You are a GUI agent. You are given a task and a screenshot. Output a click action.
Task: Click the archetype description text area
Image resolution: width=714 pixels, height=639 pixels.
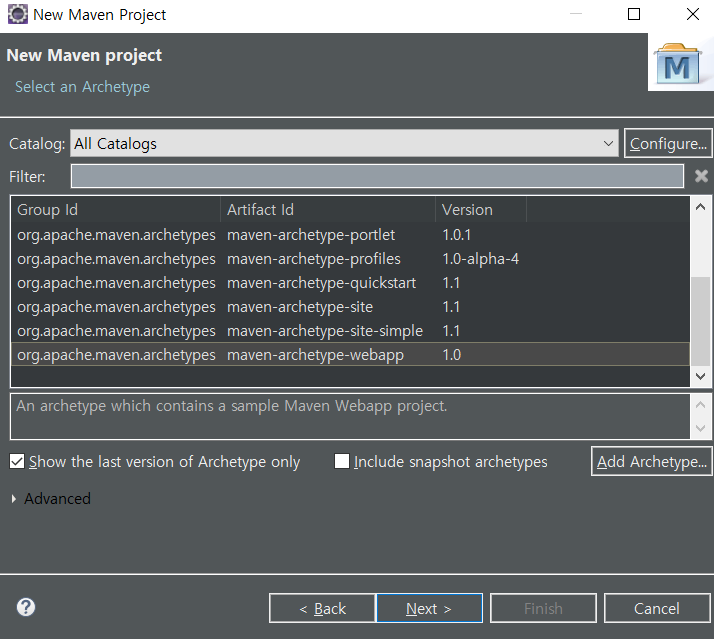pos(350,417)
